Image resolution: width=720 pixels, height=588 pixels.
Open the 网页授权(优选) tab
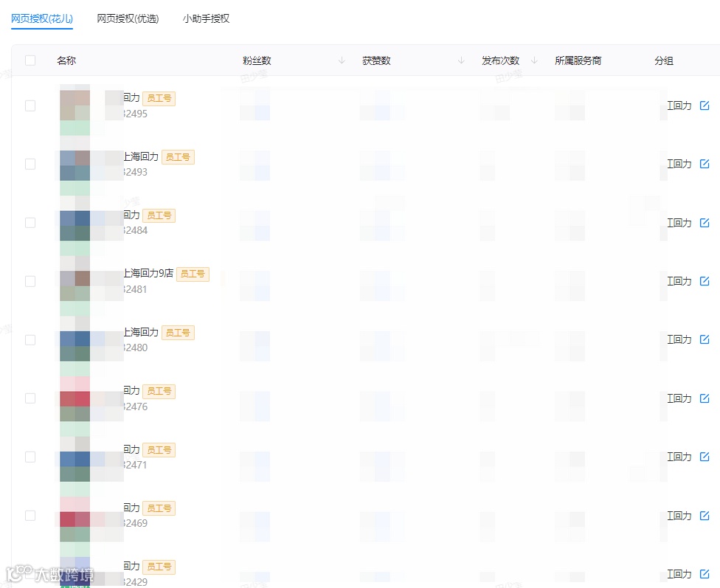128,19
